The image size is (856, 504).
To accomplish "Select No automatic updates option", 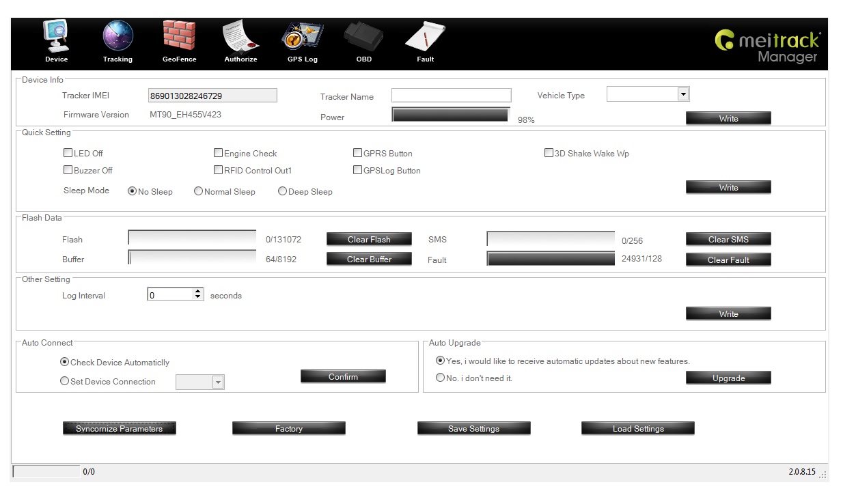I will [x=440, y=378].
